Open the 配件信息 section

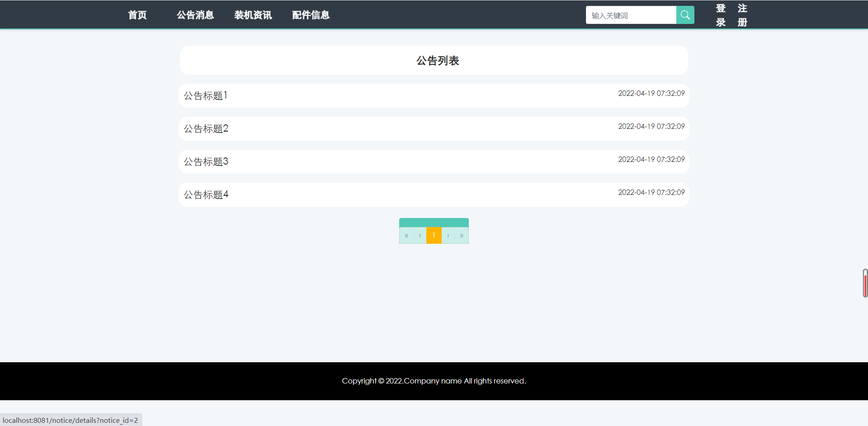tap(311, 15)
